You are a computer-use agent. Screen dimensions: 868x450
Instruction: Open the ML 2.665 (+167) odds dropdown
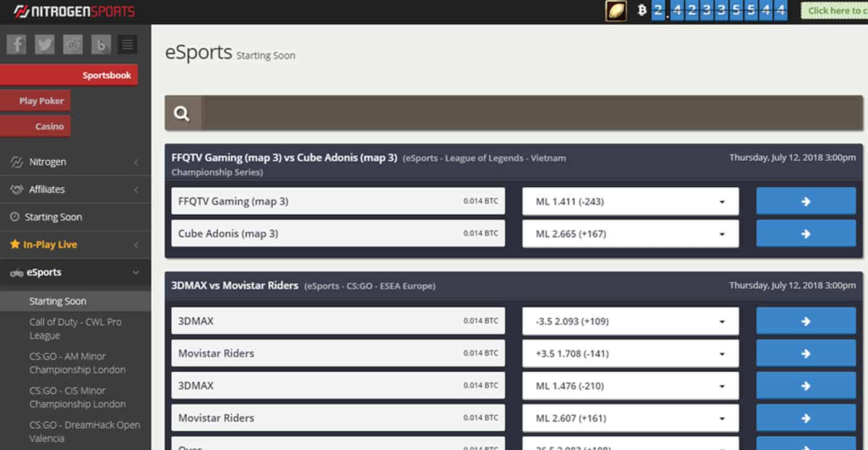631,233
